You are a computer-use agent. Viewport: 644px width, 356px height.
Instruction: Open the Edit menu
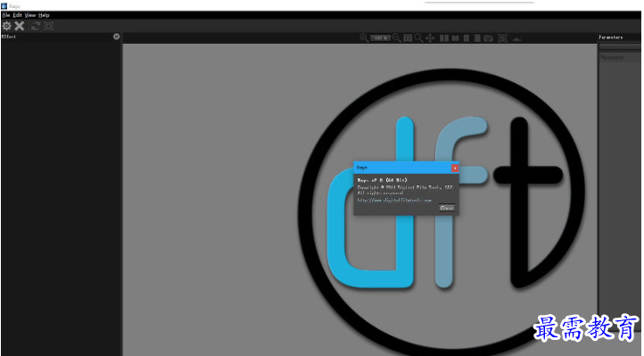pos(17,15)
